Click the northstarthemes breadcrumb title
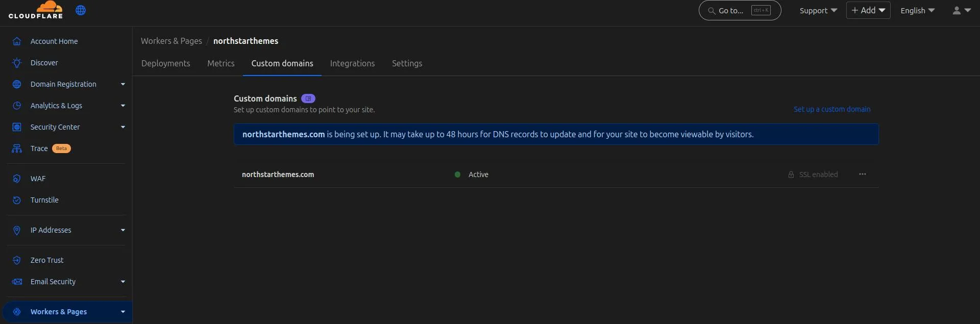Screen dimensions: 980x324 [246, 41]
